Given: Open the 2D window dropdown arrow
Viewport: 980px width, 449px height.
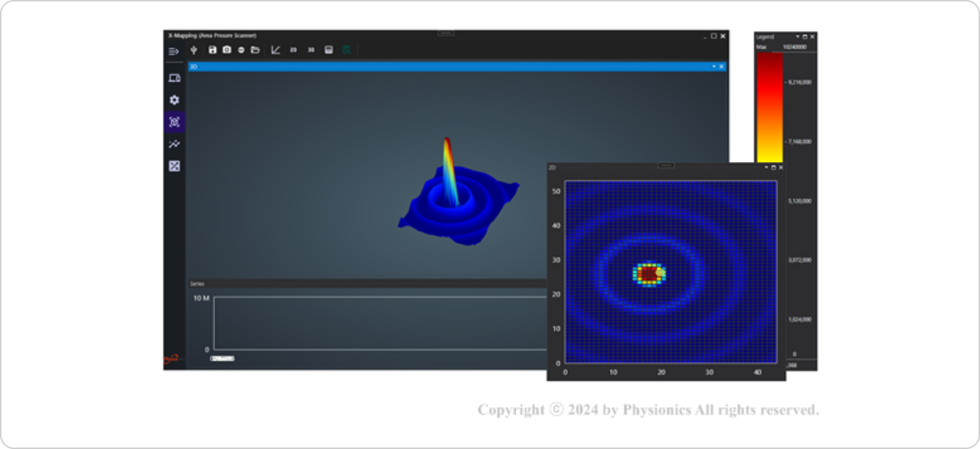Looking at the screenshot, I should (766, 167).
